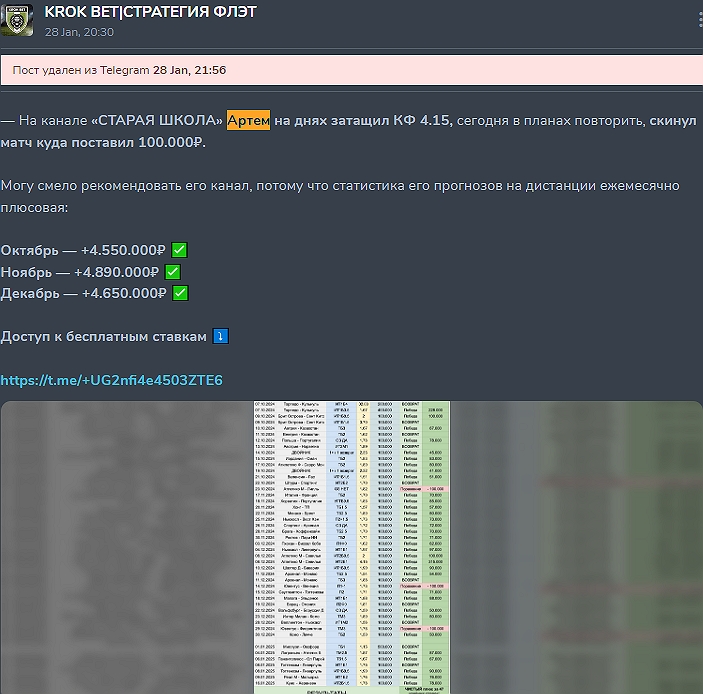Image resolution: width=703 pixels, height=694 pixels.
Task: Click the bet amount 100.000₽ text
Action: [168, 142]
